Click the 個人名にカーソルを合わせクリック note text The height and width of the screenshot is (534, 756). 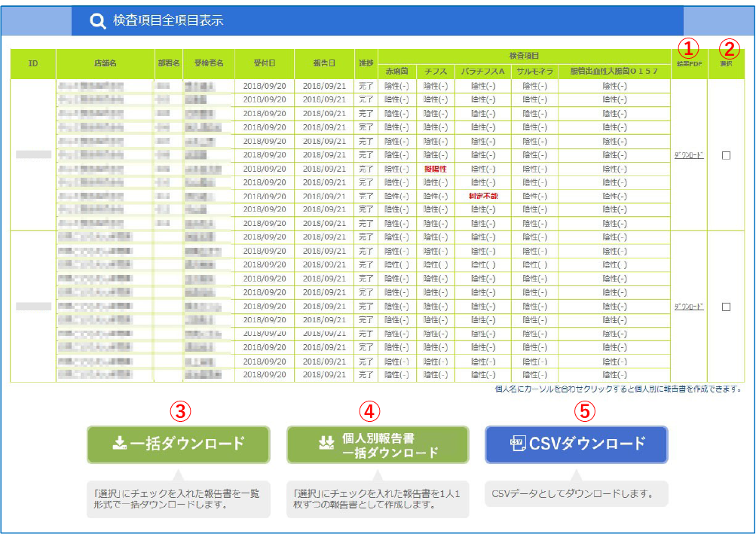[618, 389]
